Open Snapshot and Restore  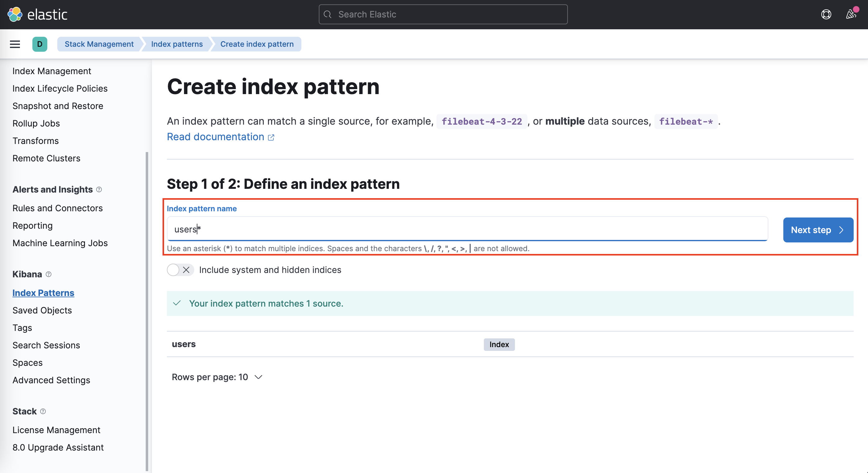tap(58, 106)
